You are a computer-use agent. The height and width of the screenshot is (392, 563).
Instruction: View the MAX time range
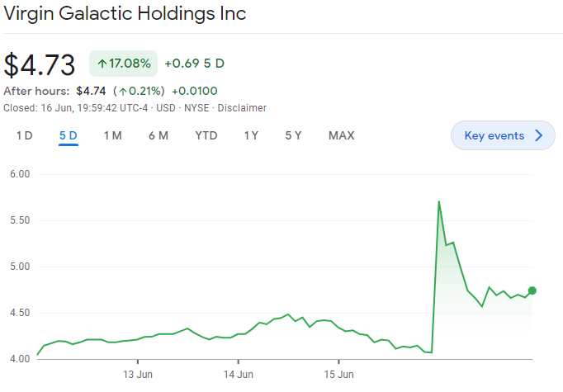point(341,135)
